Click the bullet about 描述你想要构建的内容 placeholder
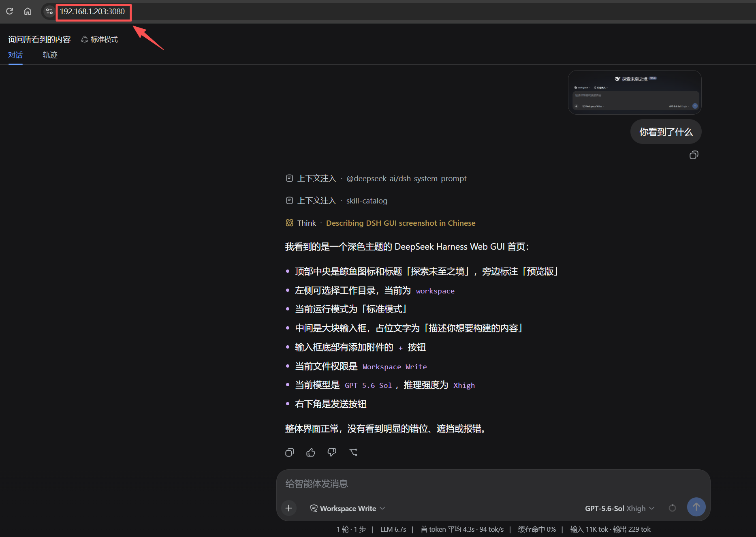Image resolution: width=756 pixels, height=537 pixels. coord(409,328)
